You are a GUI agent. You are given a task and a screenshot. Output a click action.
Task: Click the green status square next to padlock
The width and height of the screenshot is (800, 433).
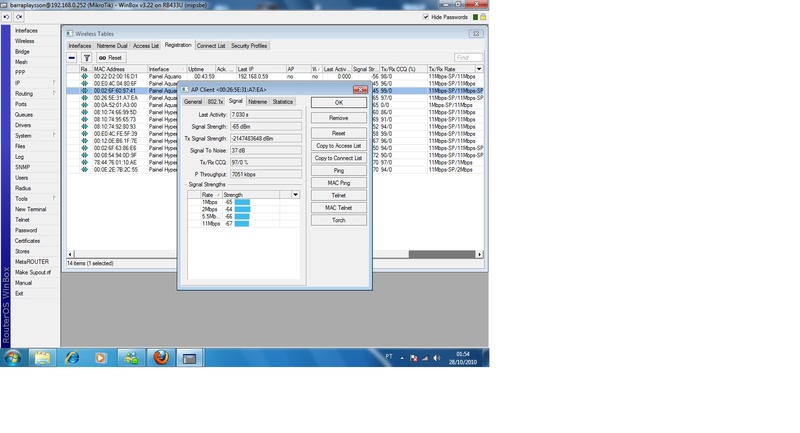475,17
